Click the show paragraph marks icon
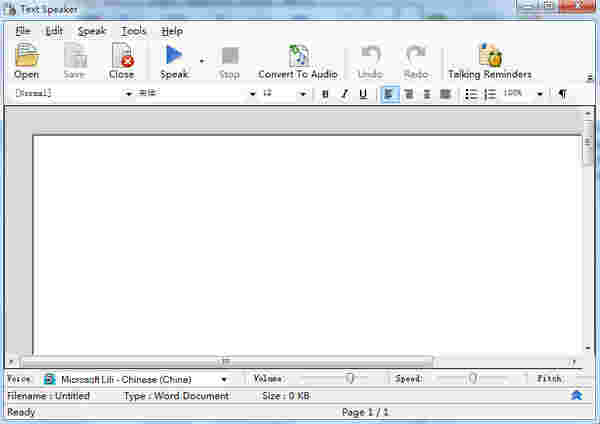 point(562,94)
